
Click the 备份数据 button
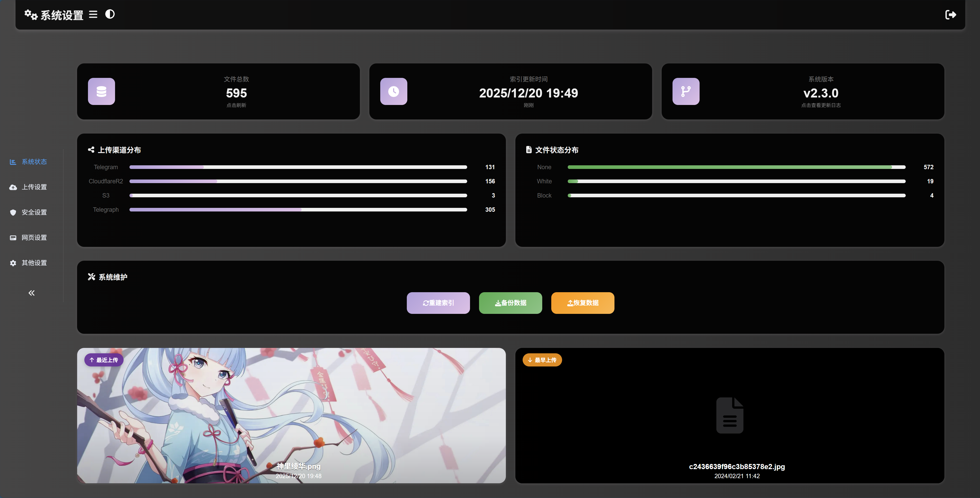[x=511, y=303]
